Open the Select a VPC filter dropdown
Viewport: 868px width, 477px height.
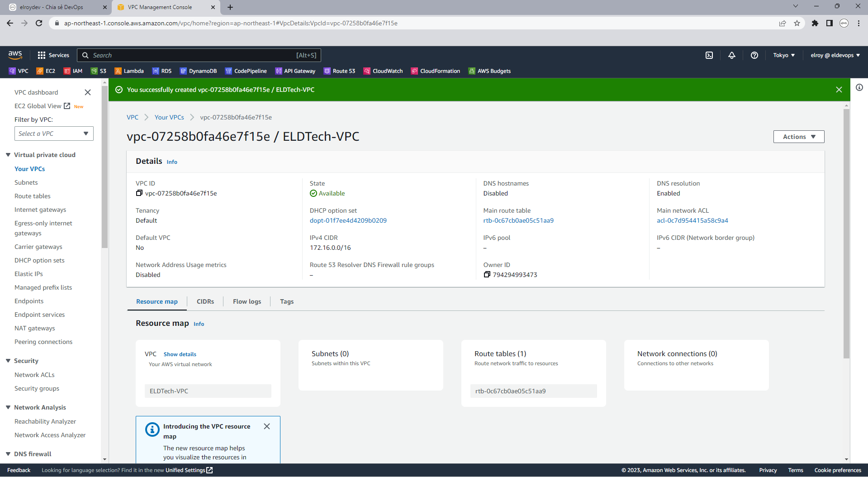54,134
